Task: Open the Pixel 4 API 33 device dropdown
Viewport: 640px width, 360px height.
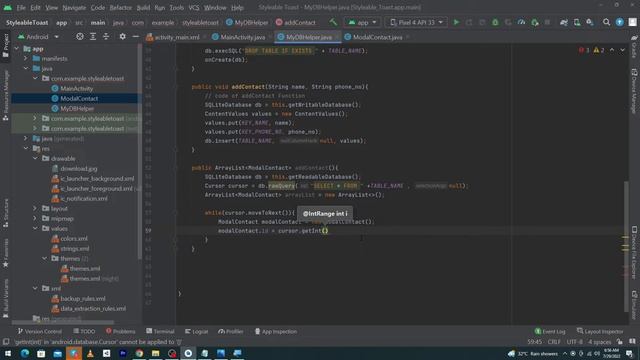Action: pyautogui.click(x=416, y=22)
